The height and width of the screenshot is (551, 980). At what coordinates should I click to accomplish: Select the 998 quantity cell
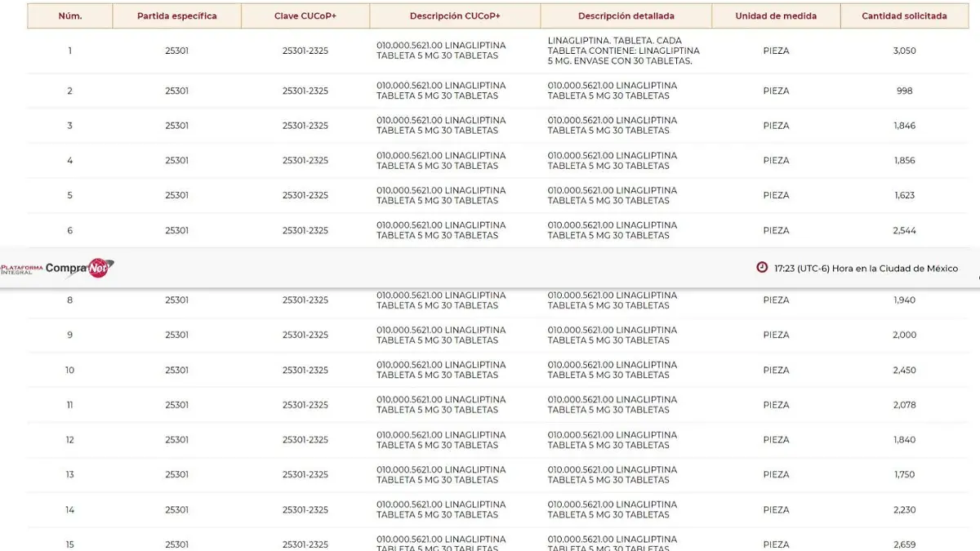tap(904, 91)
